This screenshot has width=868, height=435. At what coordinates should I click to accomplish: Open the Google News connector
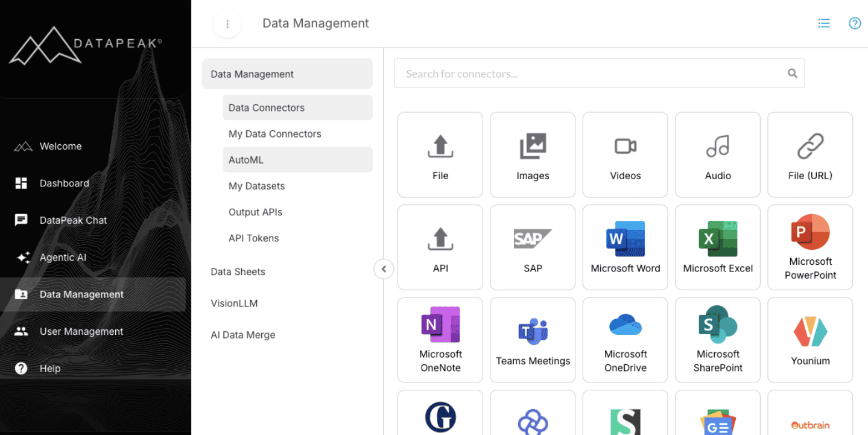[717, 416]
